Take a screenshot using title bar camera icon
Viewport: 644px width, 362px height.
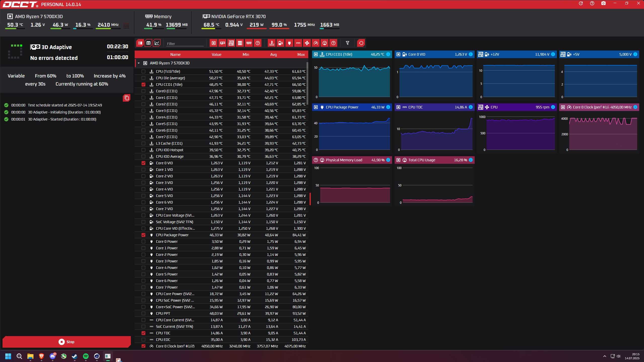click(x=603, y=3)
